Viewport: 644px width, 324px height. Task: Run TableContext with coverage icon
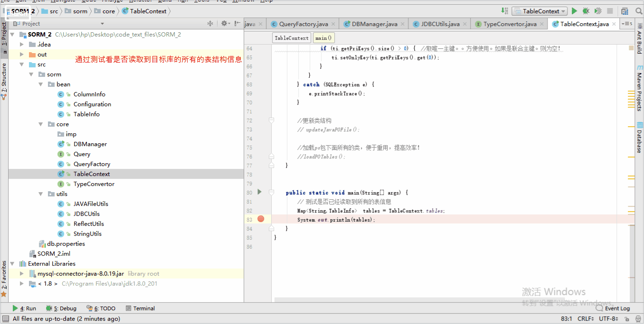point(598,11)
